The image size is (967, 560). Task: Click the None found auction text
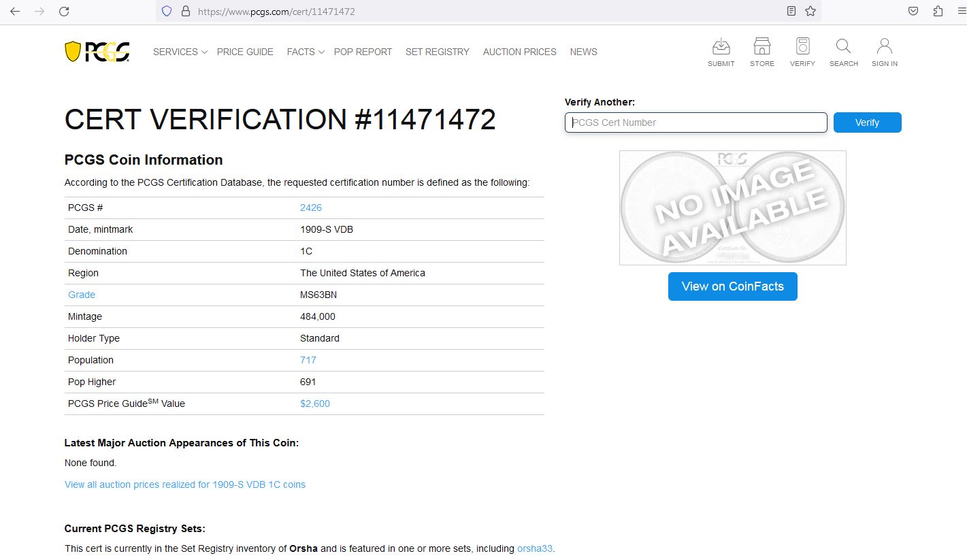pos(91,463)
